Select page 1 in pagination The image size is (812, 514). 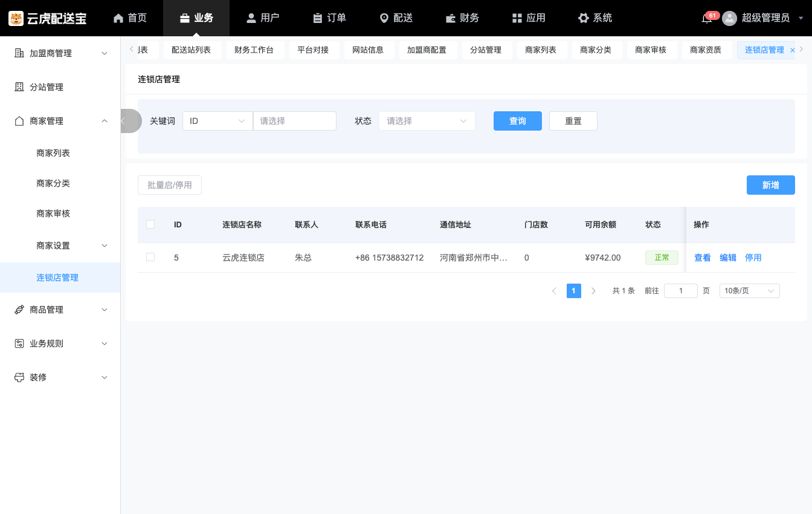tap(574, 291)
